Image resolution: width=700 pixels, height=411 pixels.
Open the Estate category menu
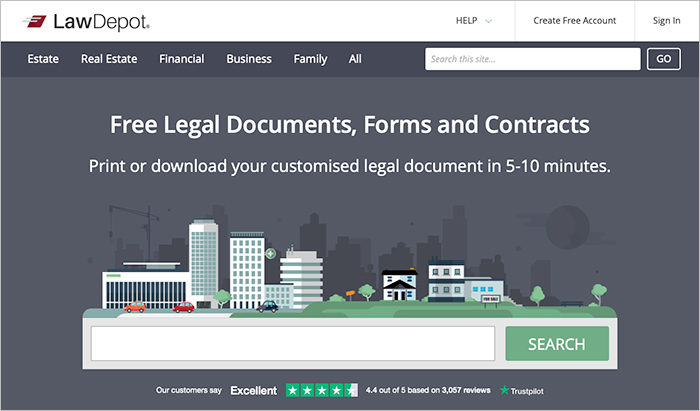[x=43, y=59]
